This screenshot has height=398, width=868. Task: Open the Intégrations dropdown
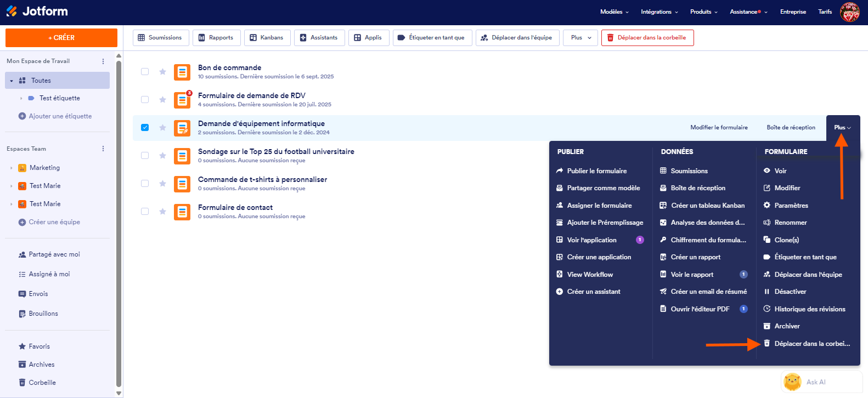point(660,12)
